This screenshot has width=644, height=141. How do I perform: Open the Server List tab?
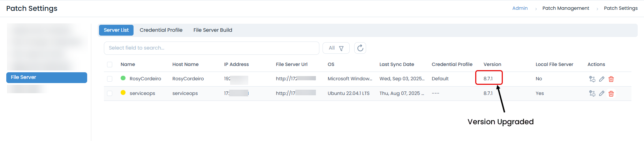click(x=116, y=30)
